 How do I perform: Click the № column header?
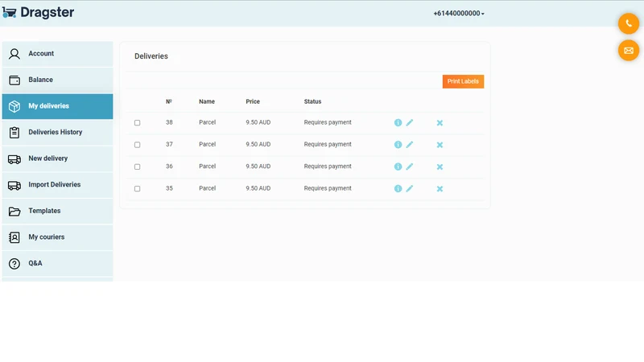click(x=169, y=101)
